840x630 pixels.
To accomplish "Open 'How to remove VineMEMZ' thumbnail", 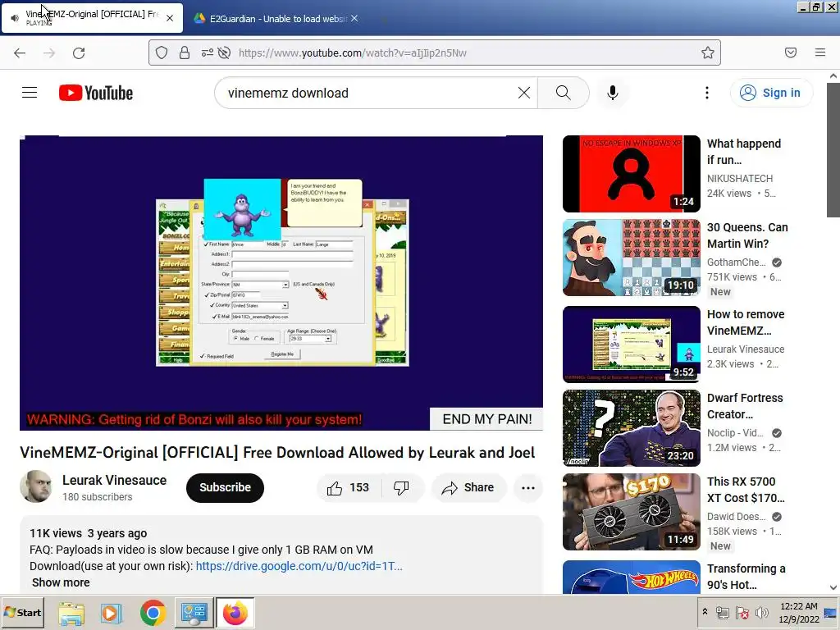I will pyautogui.click(x=631, y=345).
